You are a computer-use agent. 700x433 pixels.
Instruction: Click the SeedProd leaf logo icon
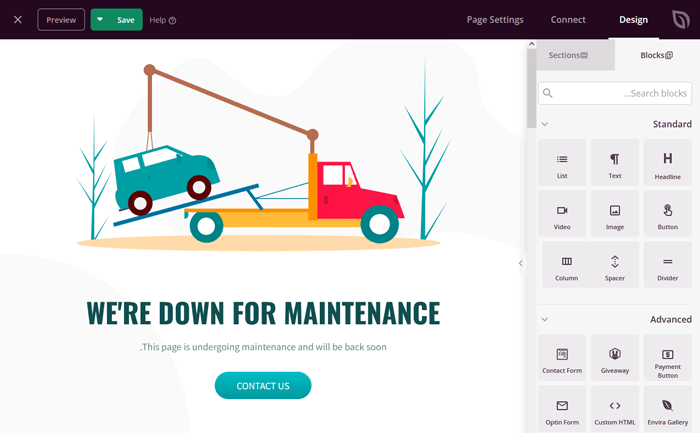[681, 20]
